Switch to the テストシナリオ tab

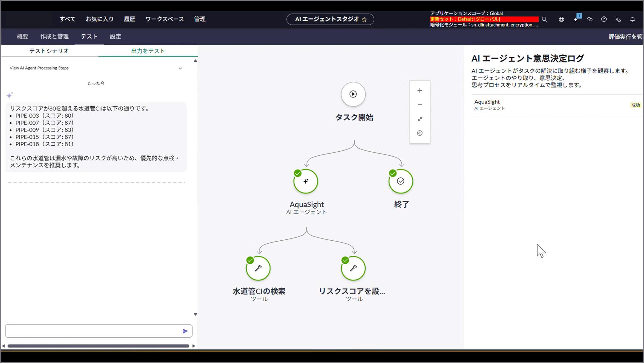(x=49, y=51)
